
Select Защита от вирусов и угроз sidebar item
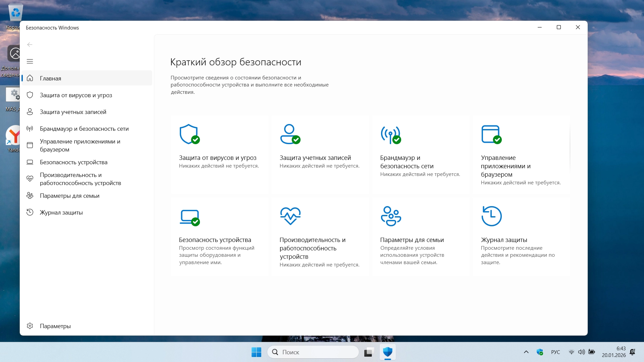click(76, 95)
